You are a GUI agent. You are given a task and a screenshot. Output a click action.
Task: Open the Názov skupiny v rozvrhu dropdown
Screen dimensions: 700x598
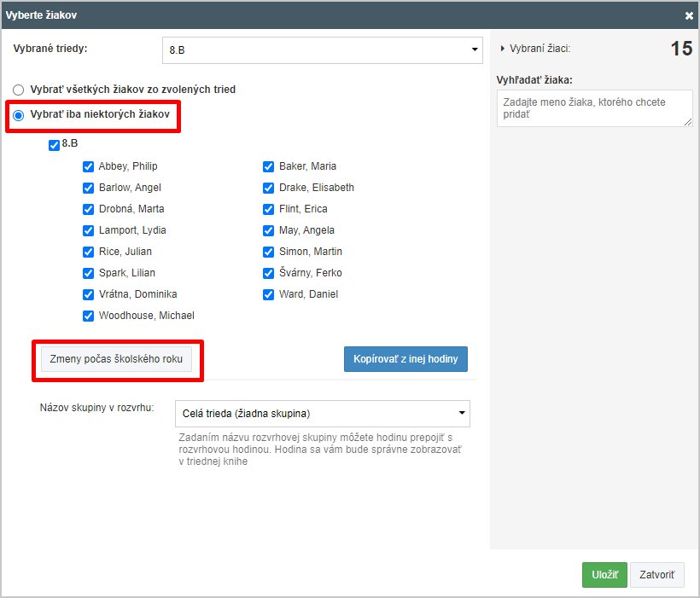click(x=323, y=413)
